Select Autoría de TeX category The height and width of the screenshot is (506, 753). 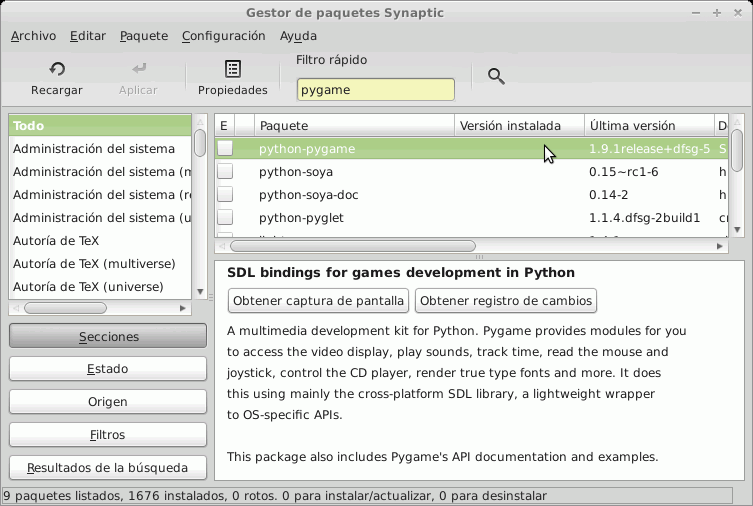[x=100, y=241]
